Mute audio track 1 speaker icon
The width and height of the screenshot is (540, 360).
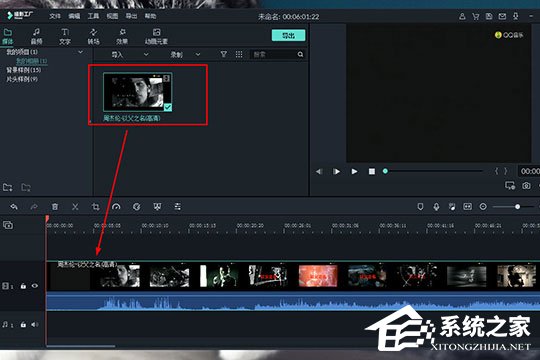34,325
